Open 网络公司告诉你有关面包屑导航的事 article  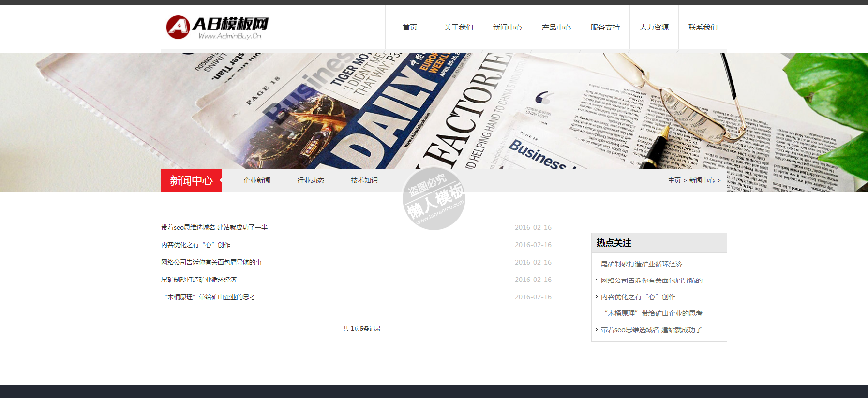tap(211, 262)
